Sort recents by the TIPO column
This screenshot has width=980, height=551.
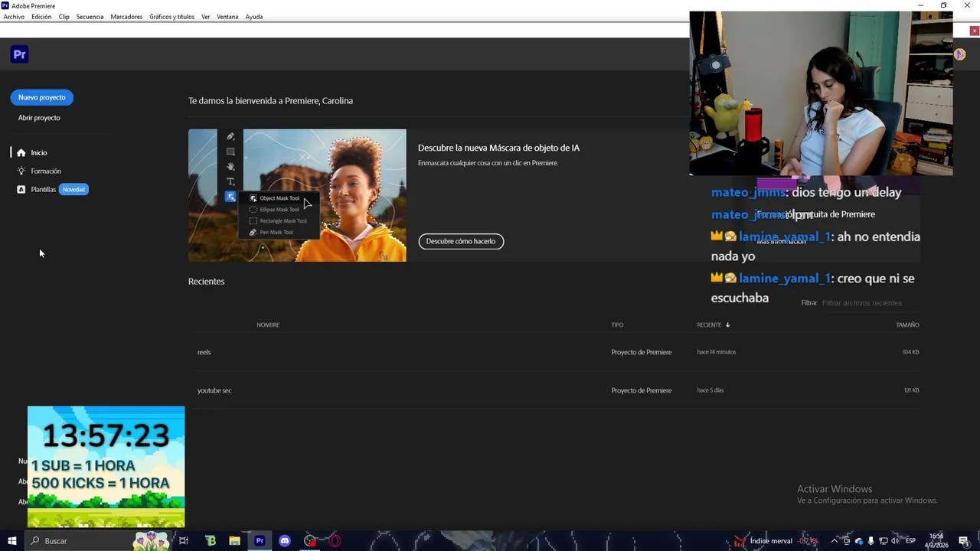pos(617,324)
